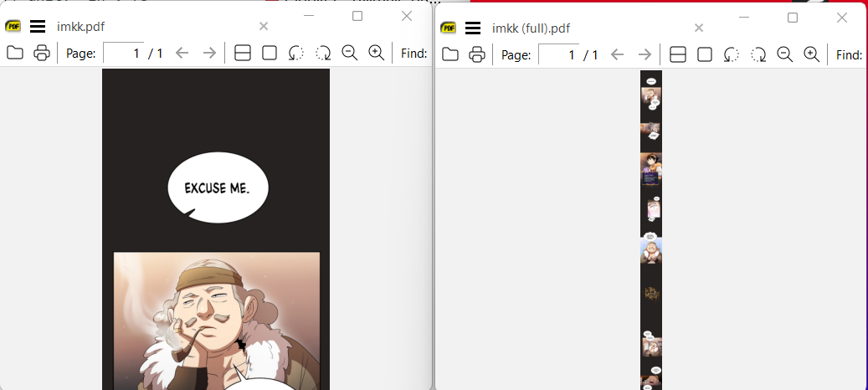Select single page view in imkk (full).pdf window

tap(705, 54)
